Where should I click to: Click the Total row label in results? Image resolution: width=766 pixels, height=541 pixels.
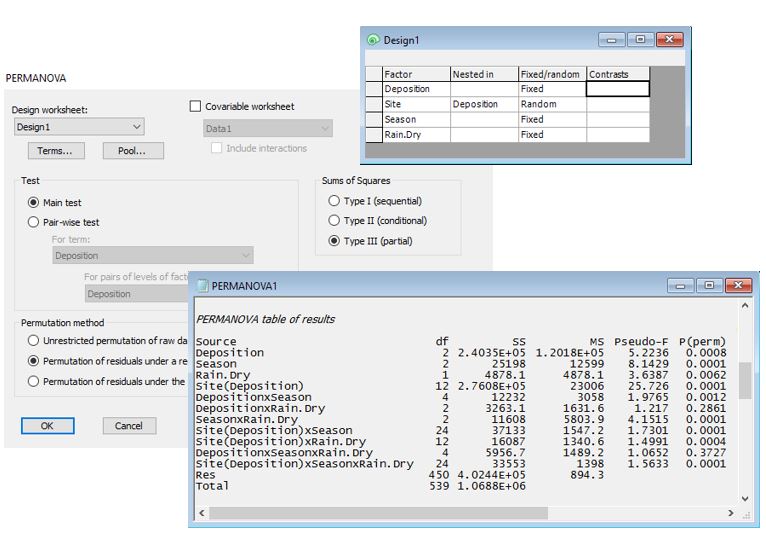(x=212, y=486)
